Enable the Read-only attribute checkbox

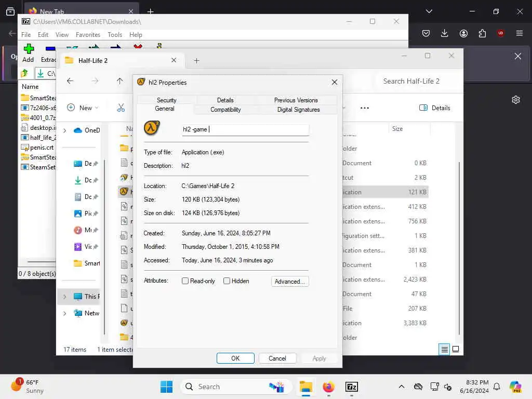click(185, 281)
